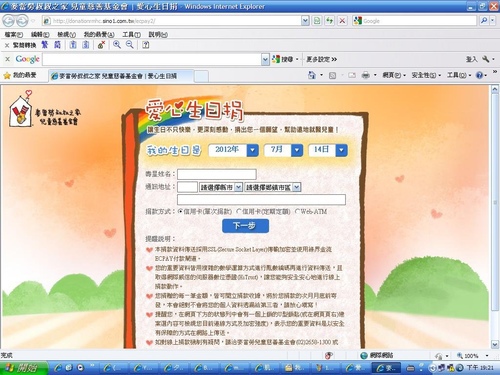Open the 2012 year dropdown
This screenshot has height=375, width=500.
coord(252,150)
